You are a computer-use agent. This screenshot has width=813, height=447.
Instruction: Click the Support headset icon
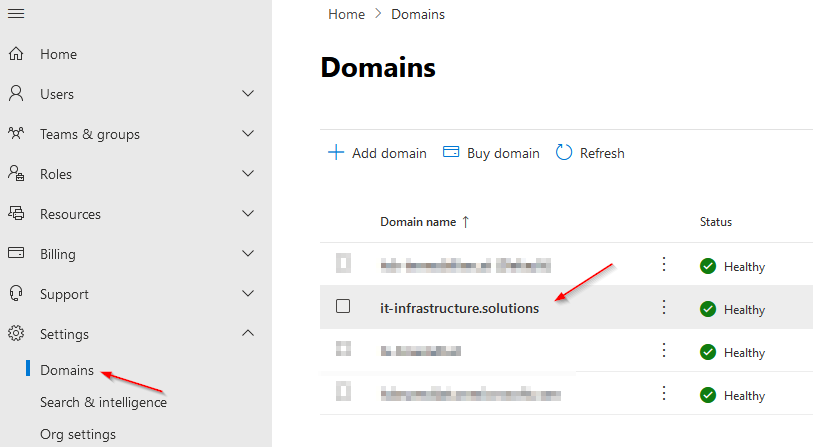[x=16, y=293]
